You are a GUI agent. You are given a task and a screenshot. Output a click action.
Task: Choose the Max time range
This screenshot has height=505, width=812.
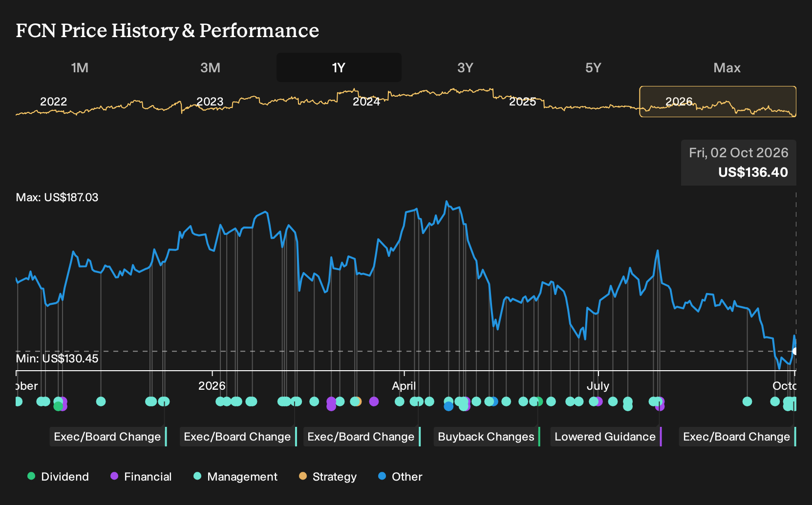[x=727, y=67]
